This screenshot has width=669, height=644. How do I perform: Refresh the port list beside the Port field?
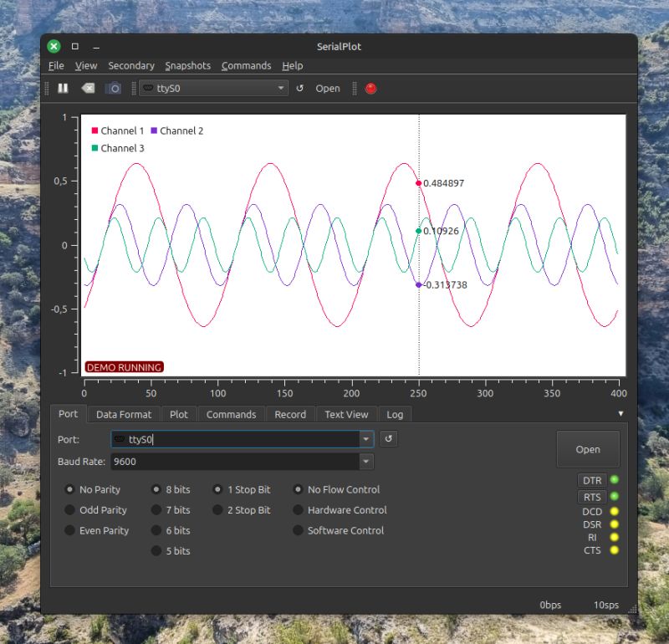point(388,438)
